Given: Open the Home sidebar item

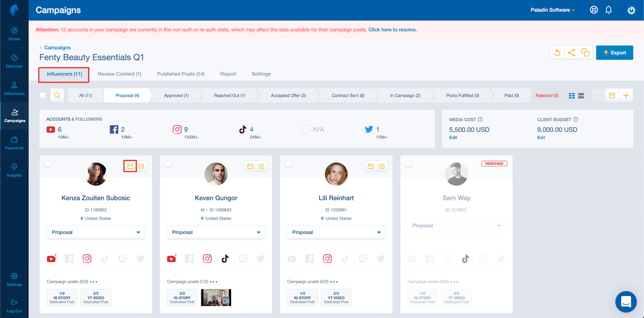Looking at the screenshot, I should (14, 34).
